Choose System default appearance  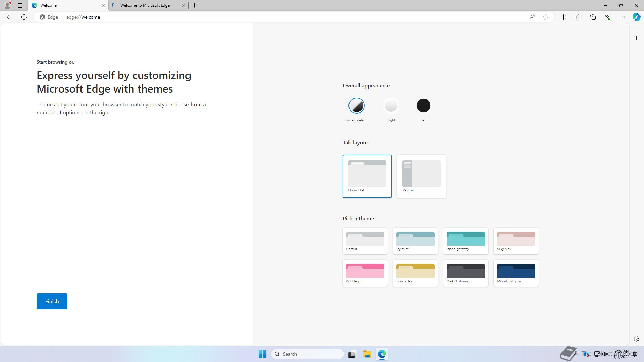(356, 106)
